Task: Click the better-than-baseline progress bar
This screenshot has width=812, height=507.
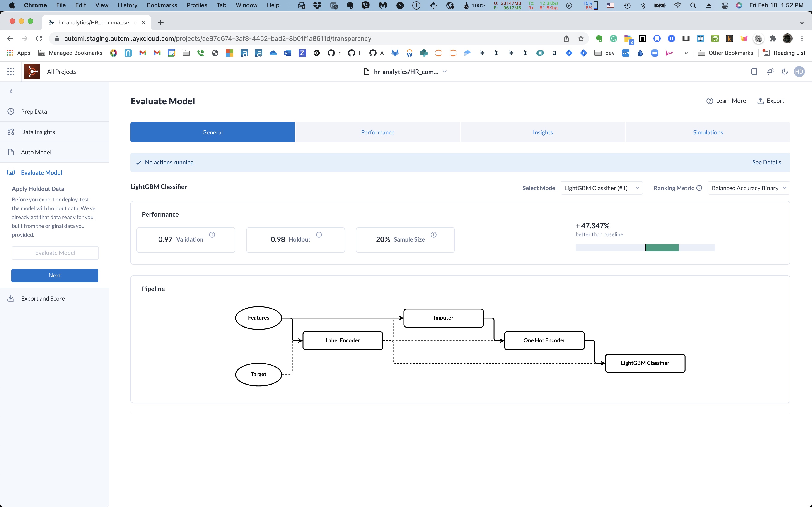Action: pyautogui.click(x=645, y=248)
